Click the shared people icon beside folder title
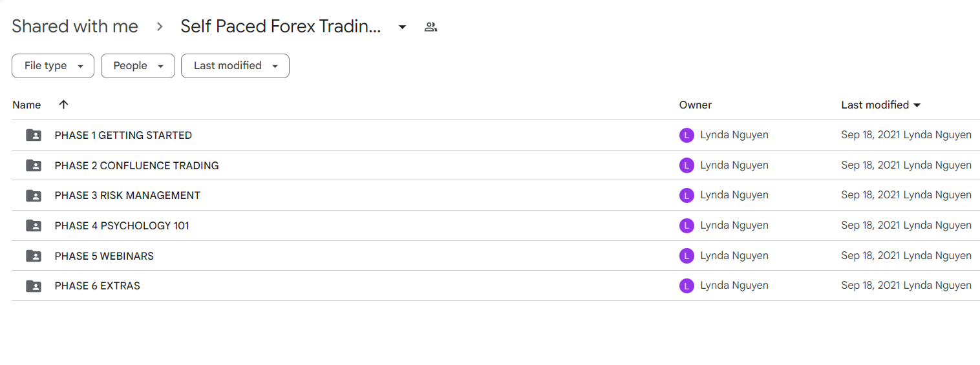 coord(431,27)
